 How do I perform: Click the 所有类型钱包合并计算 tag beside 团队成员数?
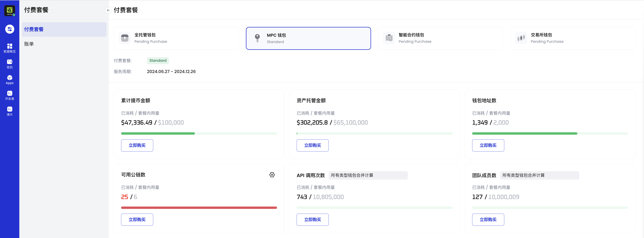pos(540,175)
